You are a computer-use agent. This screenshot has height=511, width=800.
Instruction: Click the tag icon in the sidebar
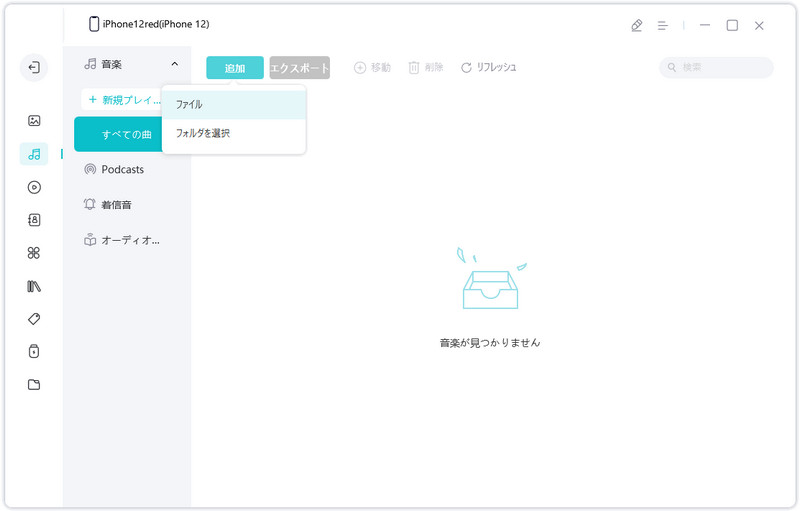(34, 319)
